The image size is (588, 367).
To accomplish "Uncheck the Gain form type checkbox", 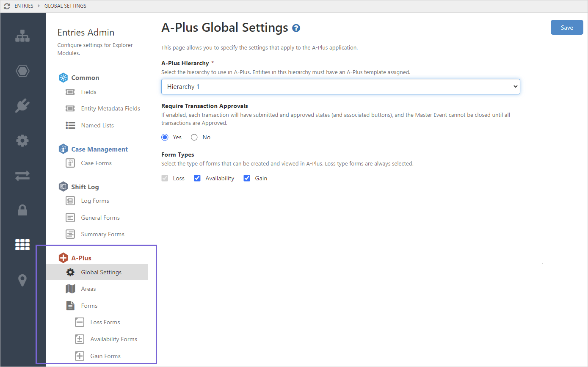I will coord(247,178).
